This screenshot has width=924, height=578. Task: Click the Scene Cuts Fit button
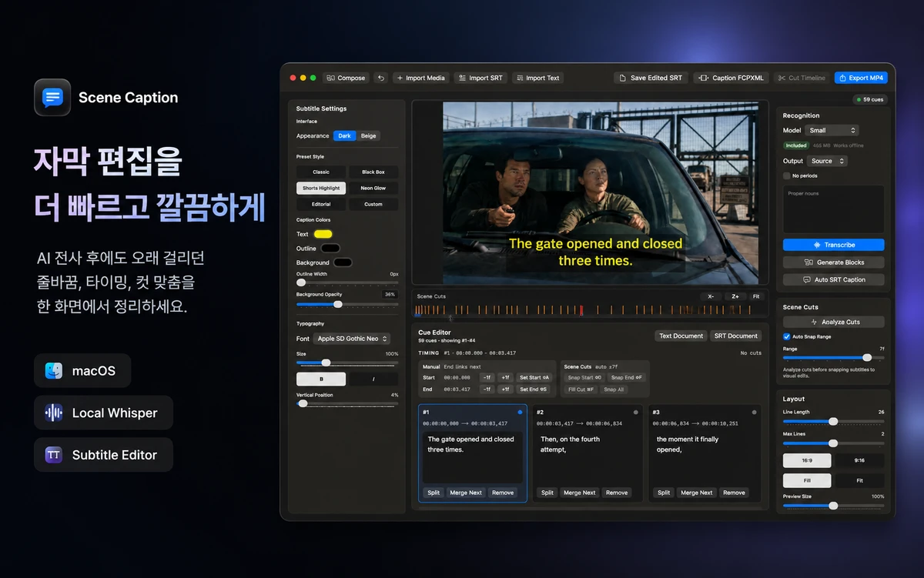[x=756, y=296]
